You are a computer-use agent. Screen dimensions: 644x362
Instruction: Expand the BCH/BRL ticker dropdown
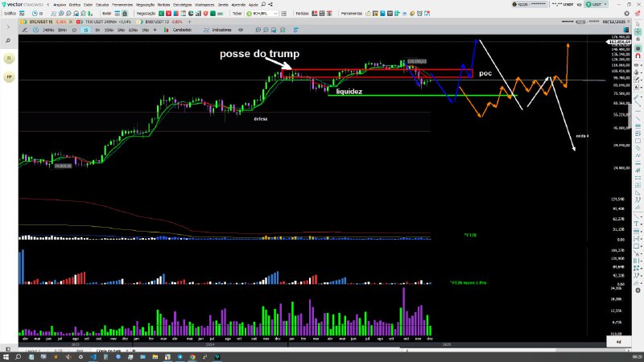point(276,14)
